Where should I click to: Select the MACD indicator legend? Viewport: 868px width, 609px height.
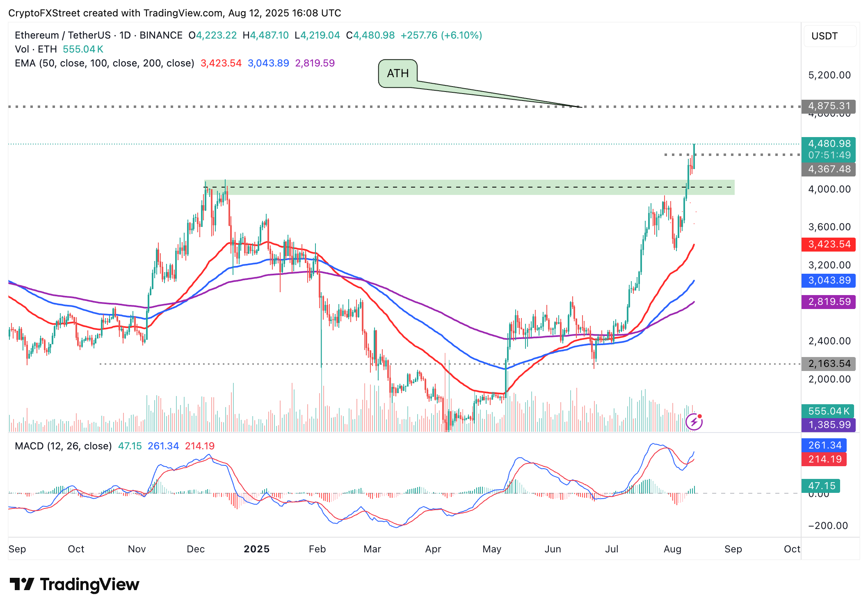point(63,446)
